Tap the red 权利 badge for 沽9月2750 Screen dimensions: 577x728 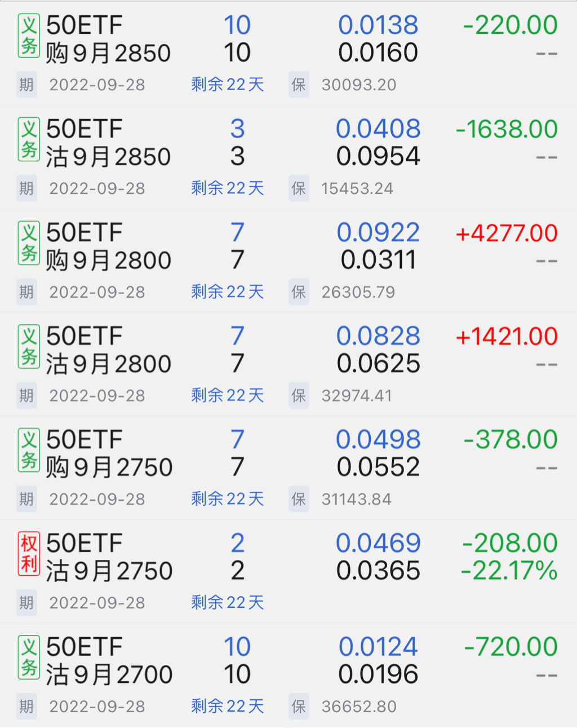click(x=29, y=554)
